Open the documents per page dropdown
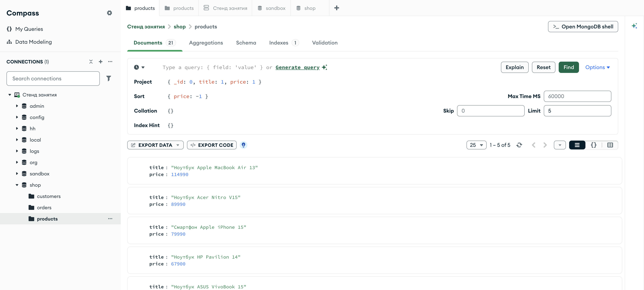Image resolution: width=644 pixels, height=290 pixels. tap(476, 145)
